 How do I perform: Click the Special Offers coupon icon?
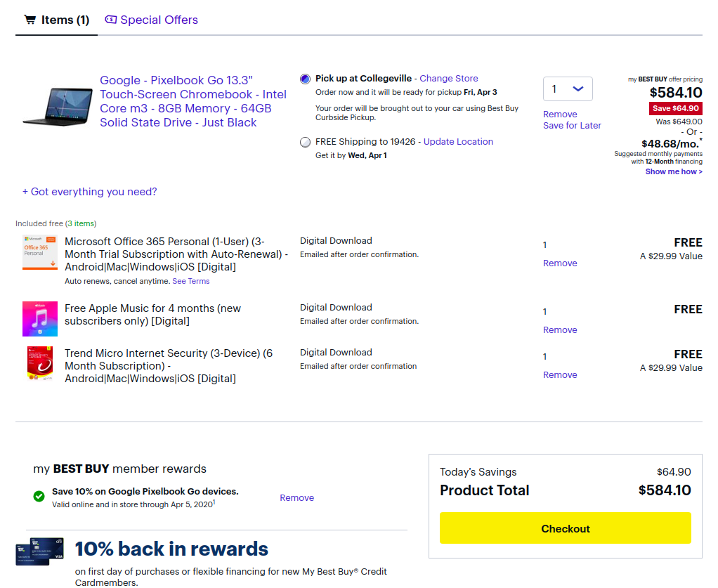coord(110,20)
